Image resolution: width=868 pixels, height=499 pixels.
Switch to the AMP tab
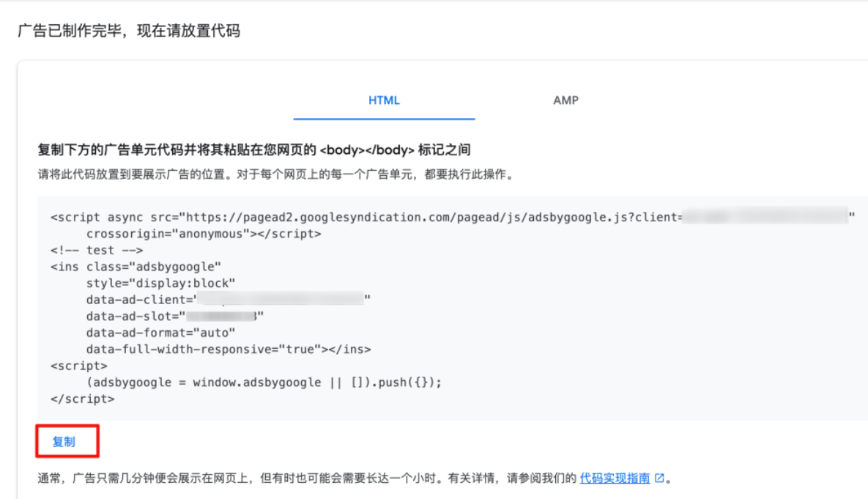click(565, 100)
